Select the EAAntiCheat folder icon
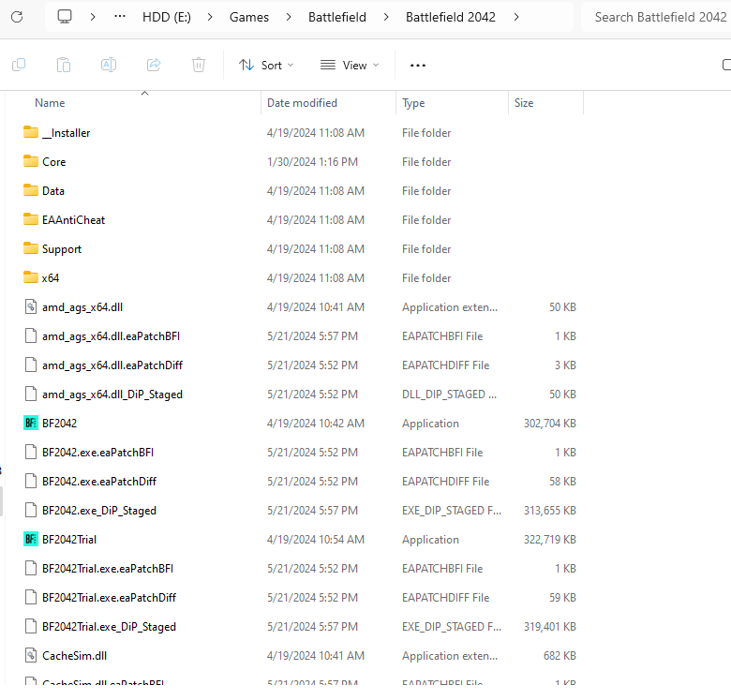The width and height of the screenshot is (731, 700). [31, 219]
